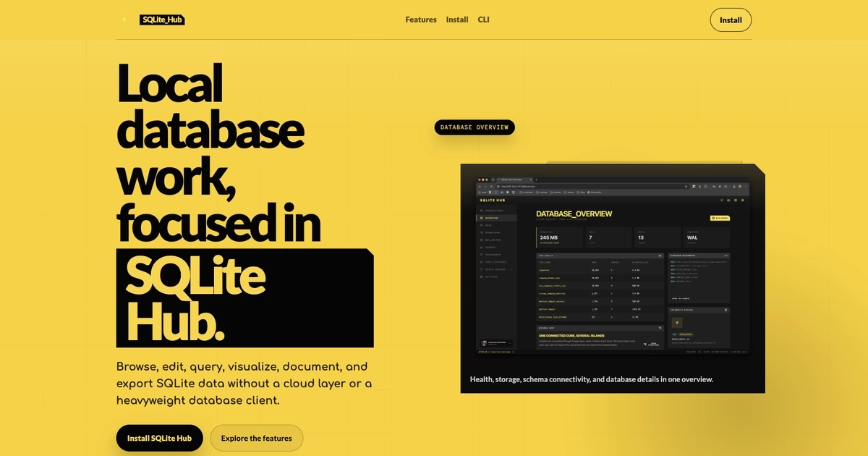Open the database overview screenshot preview

[613, 266]
